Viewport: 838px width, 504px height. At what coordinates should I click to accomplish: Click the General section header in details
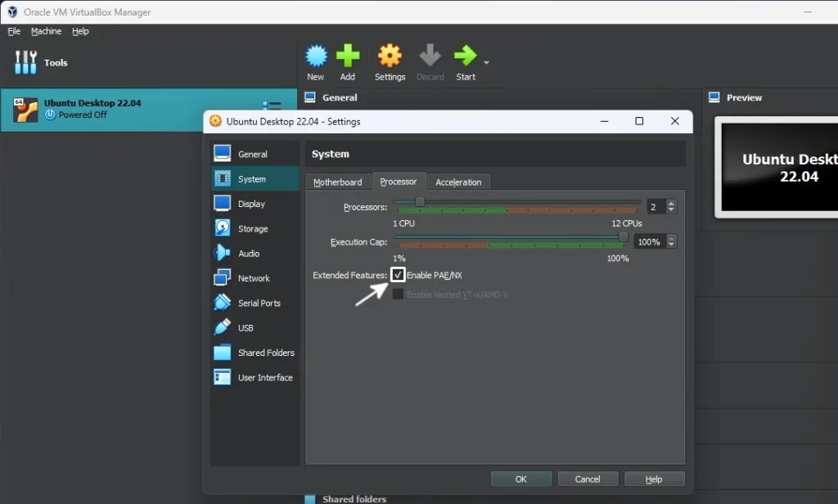click(x=340, y=97)
